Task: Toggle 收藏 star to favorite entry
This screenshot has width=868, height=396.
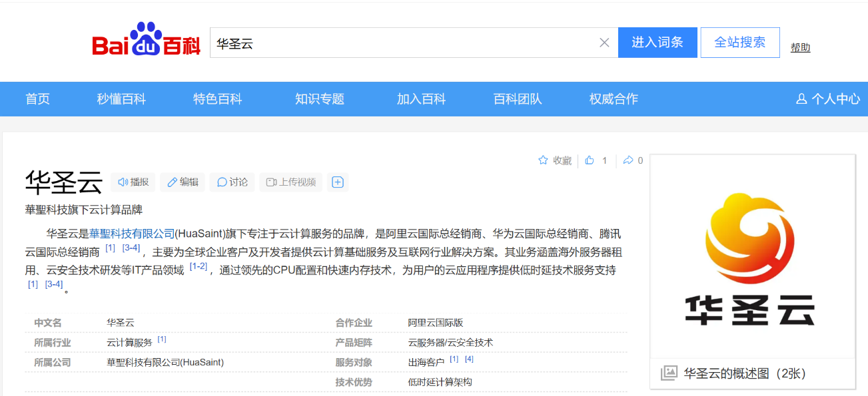Action: tap(554, 160)
